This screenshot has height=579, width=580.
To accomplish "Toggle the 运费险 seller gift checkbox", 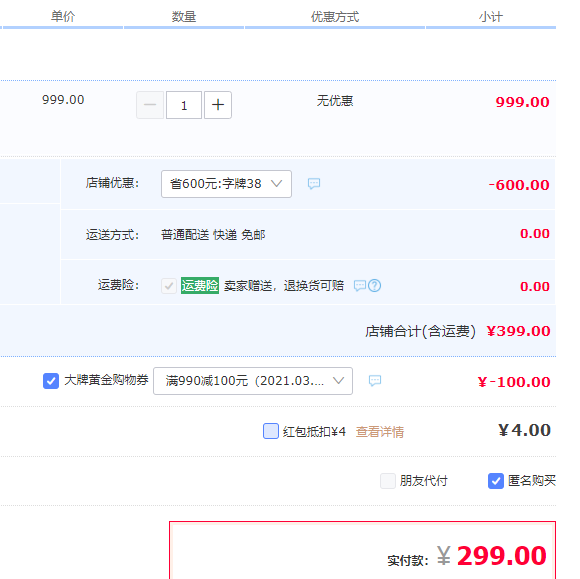I will 169,286.
